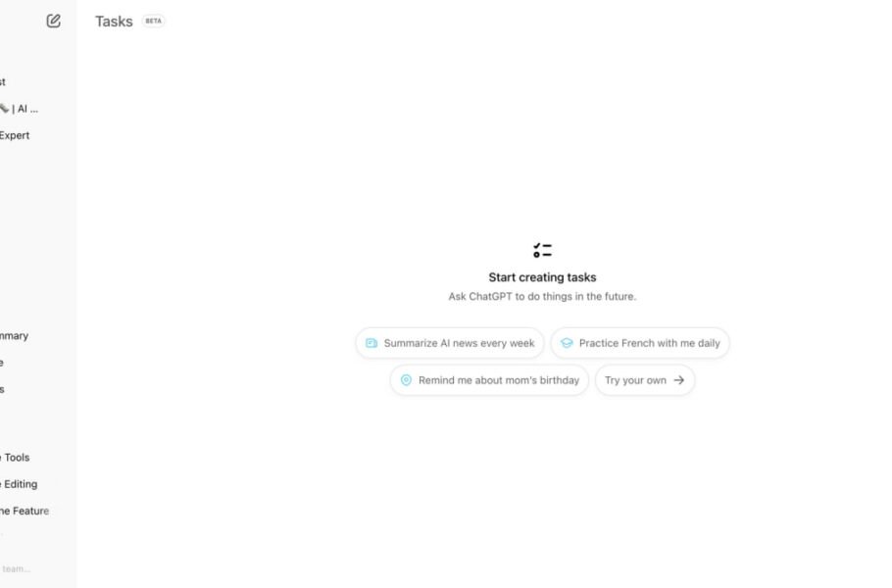Open the '| AI ...' sidebar entry
This screenshot has width=892, height=588.
click(20, 109)
